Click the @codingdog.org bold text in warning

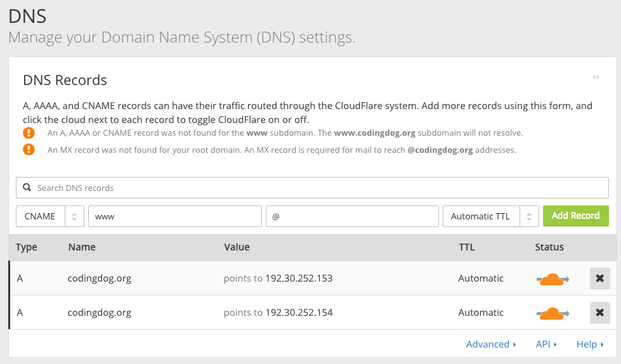click(440, 150)
